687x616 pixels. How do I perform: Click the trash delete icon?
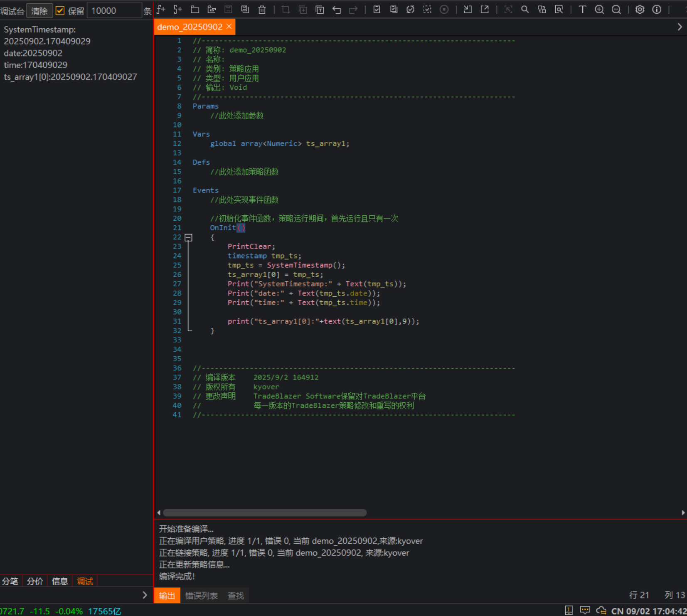pos(262,10)
